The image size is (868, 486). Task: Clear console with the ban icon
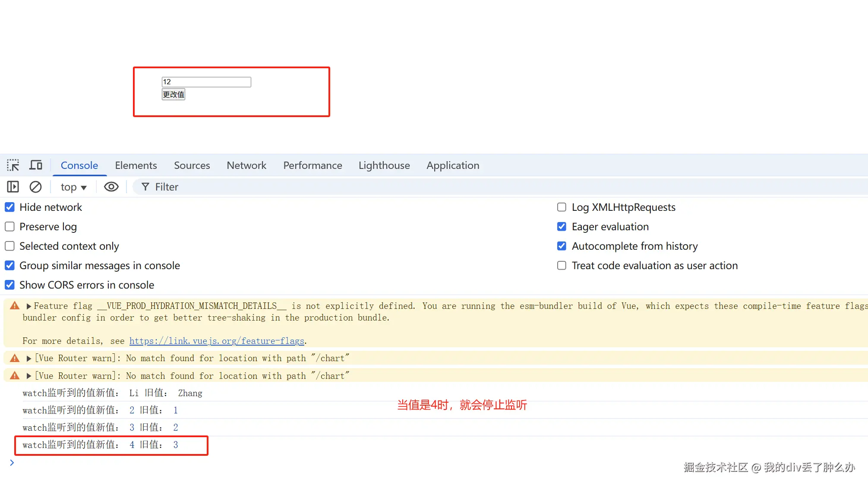35,187
